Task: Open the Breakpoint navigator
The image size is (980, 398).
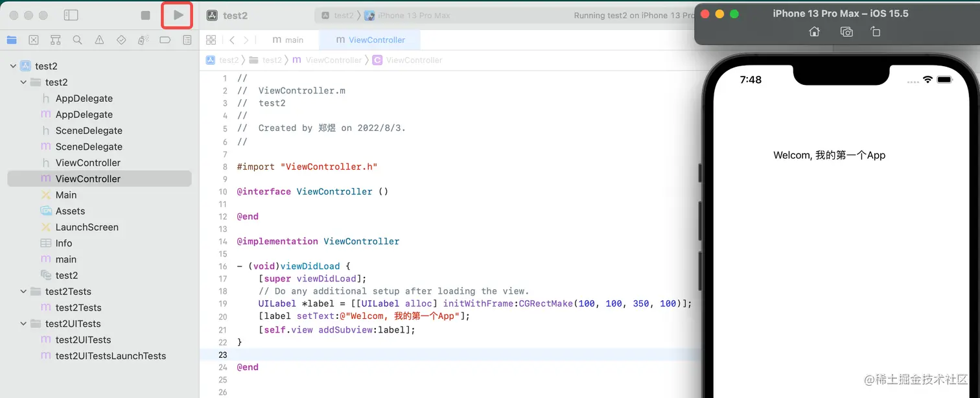Action: coord(165,40)
